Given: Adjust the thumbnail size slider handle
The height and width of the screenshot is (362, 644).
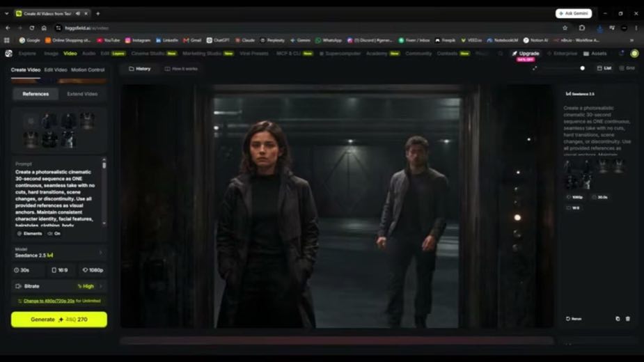Looking at the screenshot, I should (x=583, y=68).
